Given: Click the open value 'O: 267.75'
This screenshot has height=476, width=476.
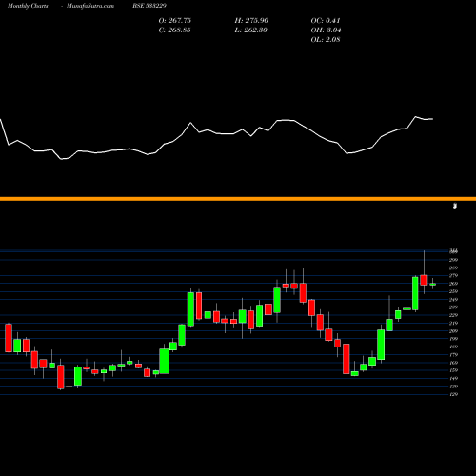Looking at the screenshot, I should (175, 21).
